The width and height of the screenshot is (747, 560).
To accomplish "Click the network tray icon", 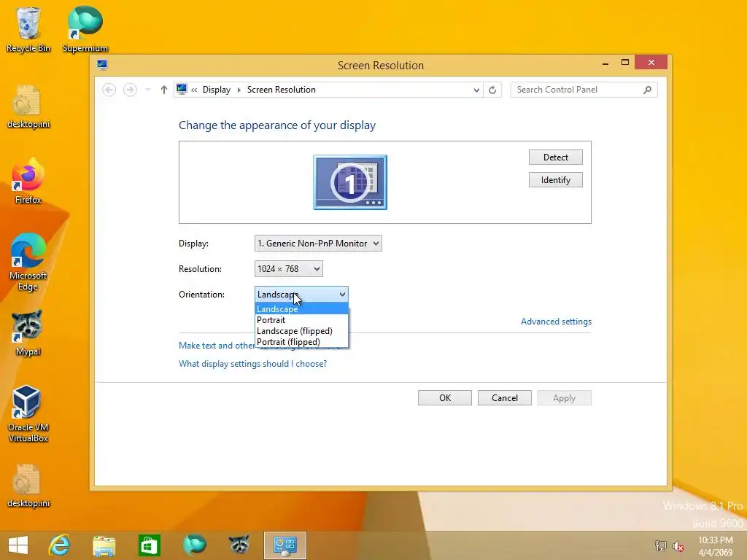I will [x=660, y=545].
